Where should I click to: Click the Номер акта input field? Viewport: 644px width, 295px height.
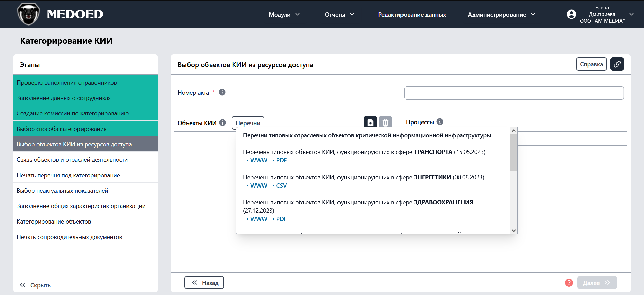coord(514,93)
